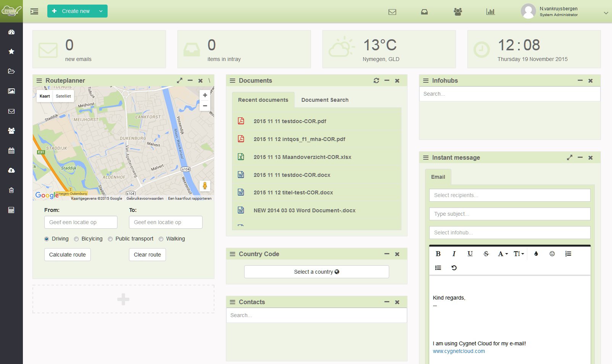Screen dimensions: 612x364
Task: Open the www.cygnetcloud.com link
Action: (x=459, y=351)
